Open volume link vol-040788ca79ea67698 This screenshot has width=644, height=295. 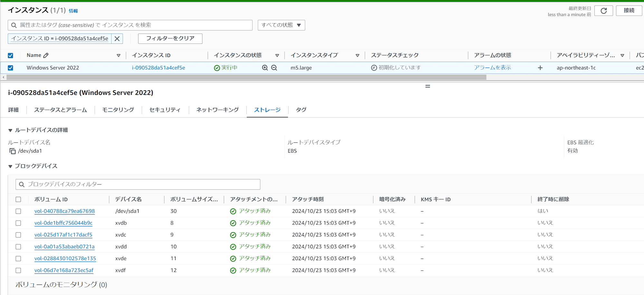pyautogui.click(x=65, y=211)
